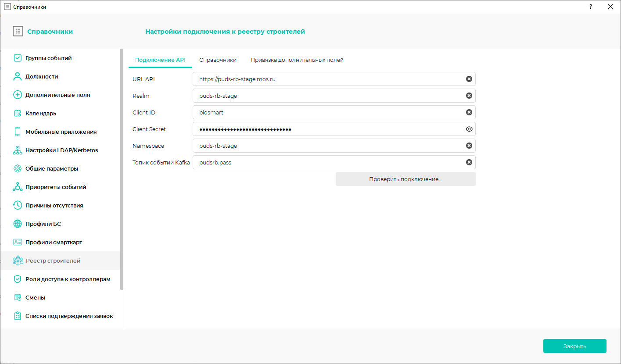Open Роли доступа к контроллерам in the sidebar
Image resolution: width=621 pixels, height=364 pixels.
[68, 279]
